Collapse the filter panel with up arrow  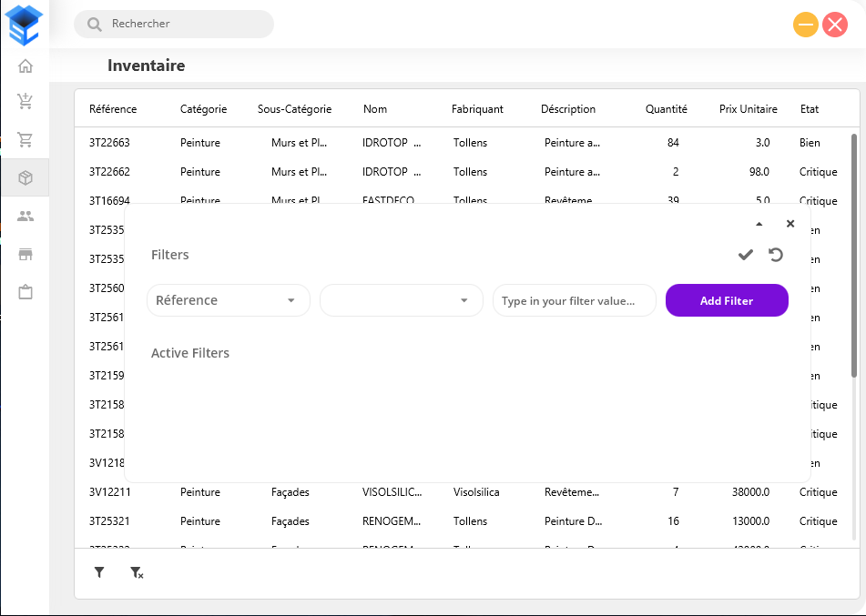[x=759, y=224]
